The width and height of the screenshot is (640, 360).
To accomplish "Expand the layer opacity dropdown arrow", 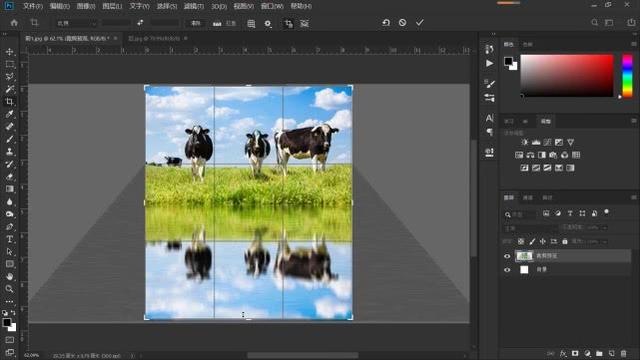I will click(x=605, y=228).
